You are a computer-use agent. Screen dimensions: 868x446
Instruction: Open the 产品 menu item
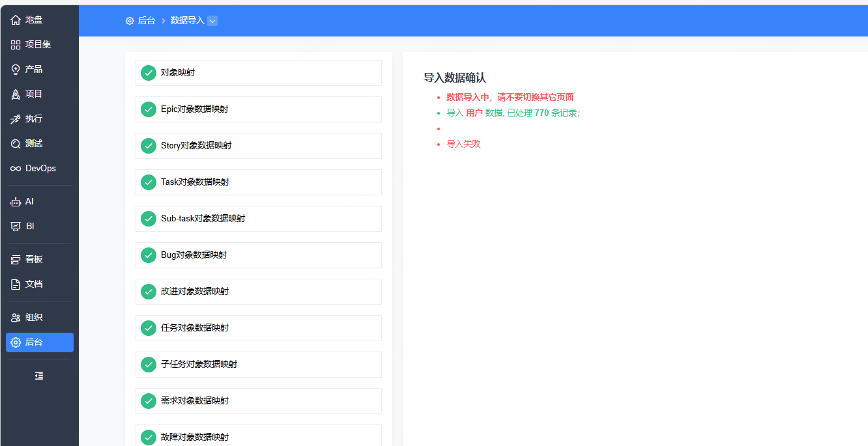coord(40,70)
